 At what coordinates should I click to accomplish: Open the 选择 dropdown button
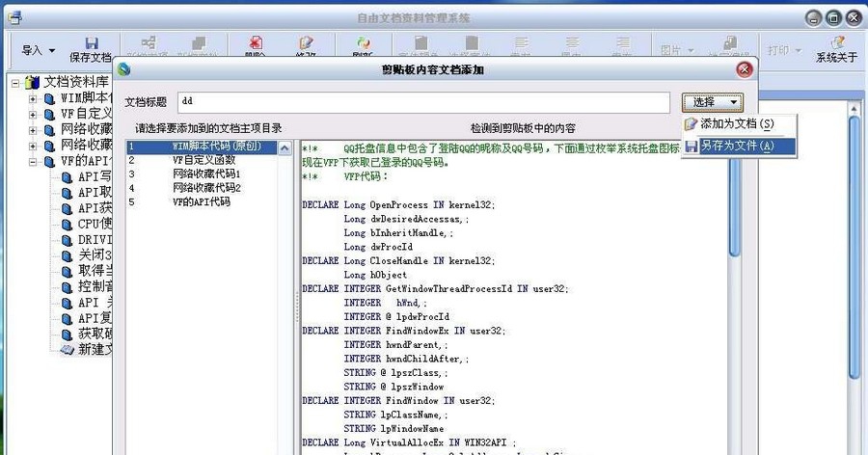pyautogui.click(x=713, y=102)
